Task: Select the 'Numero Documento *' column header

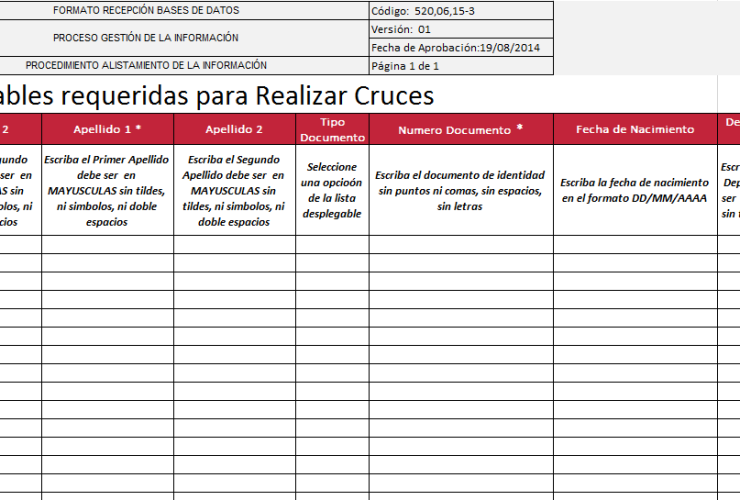Action: pyautogui.click(x=461, y=129)
